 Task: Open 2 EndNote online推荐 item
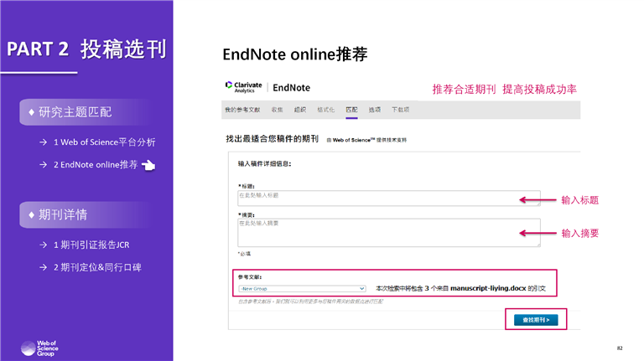(96, 165)
